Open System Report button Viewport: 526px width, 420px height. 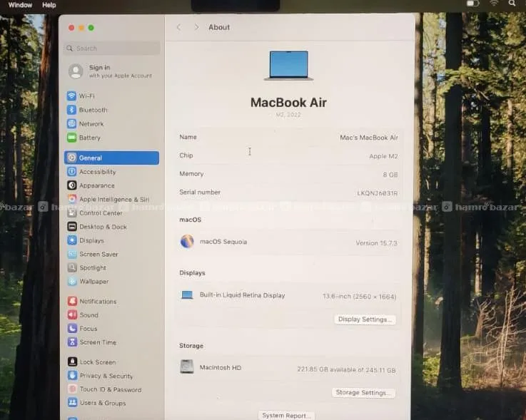(286, 416)
